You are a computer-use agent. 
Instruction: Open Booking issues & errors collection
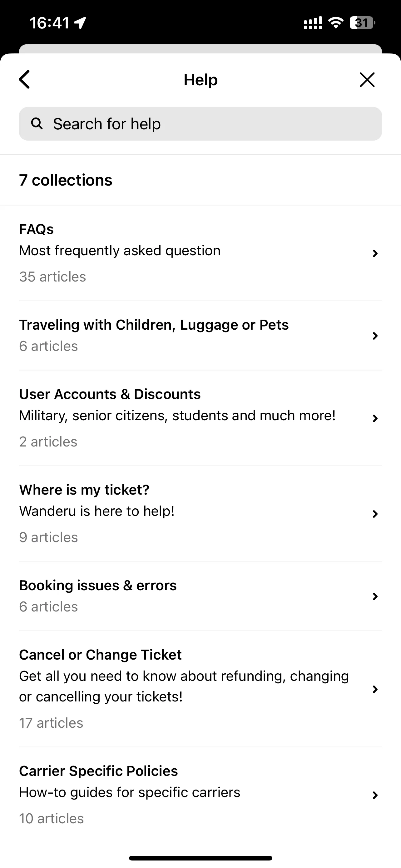coord(200,596)
